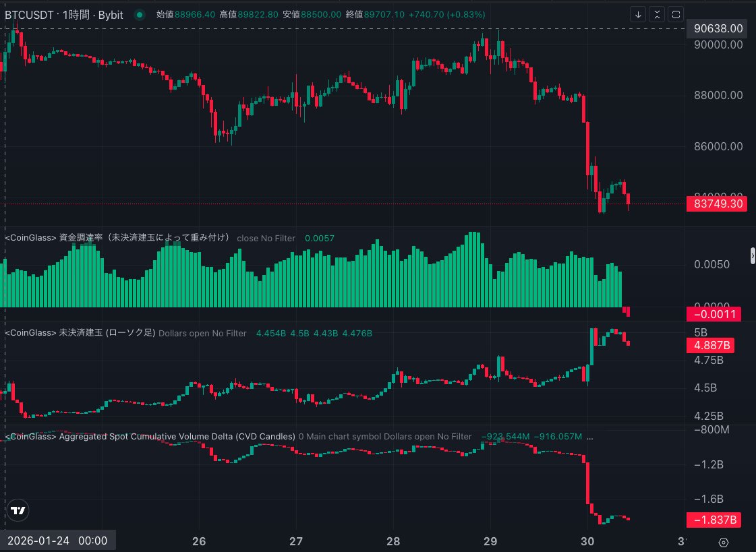Click the 終値 89707.10 close value
Screen dimensions: 756x552
click(375, 14)
